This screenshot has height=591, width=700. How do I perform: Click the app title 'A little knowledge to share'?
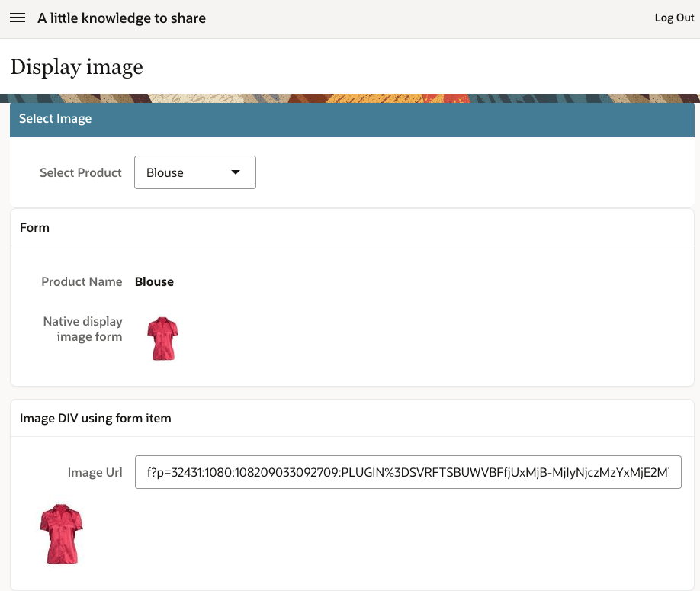(x=121, y=18)
